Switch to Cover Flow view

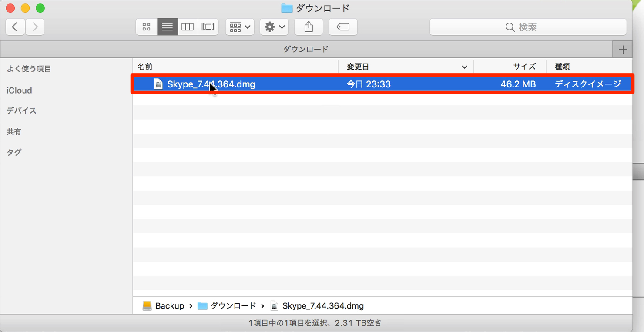(208, 27)
